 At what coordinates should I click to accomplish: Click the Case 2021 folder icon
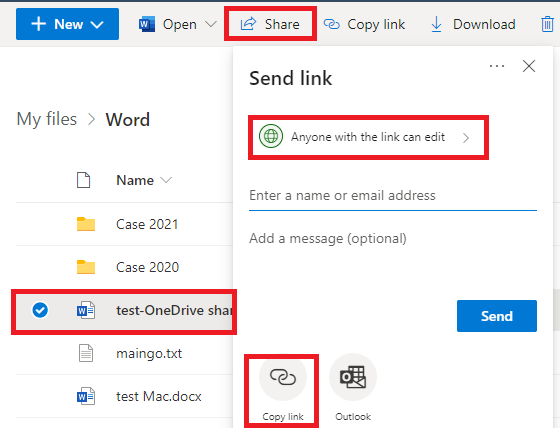86,224
